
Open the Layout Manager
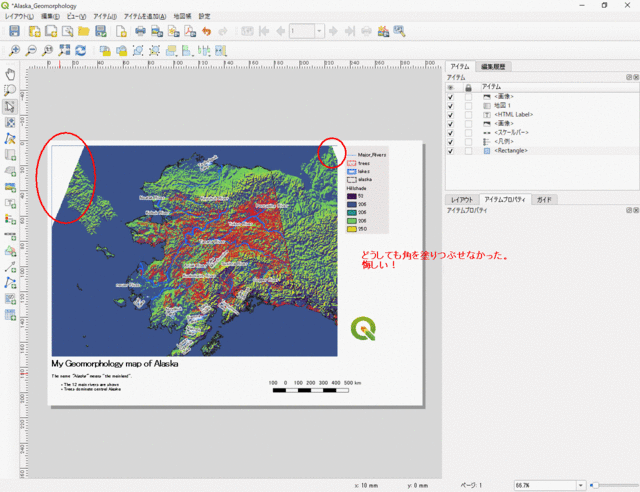pyautogui.click(x=67, y=31)
